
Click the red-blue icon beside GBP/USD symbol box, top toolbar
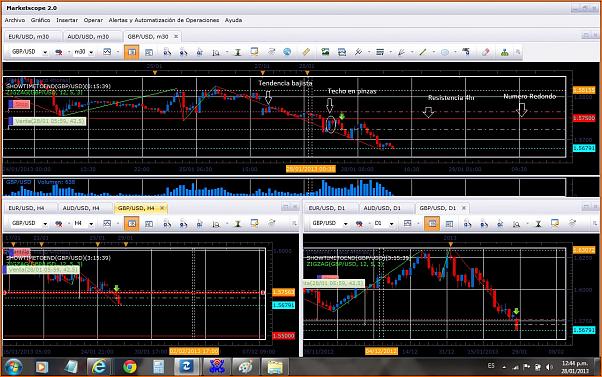59,52
